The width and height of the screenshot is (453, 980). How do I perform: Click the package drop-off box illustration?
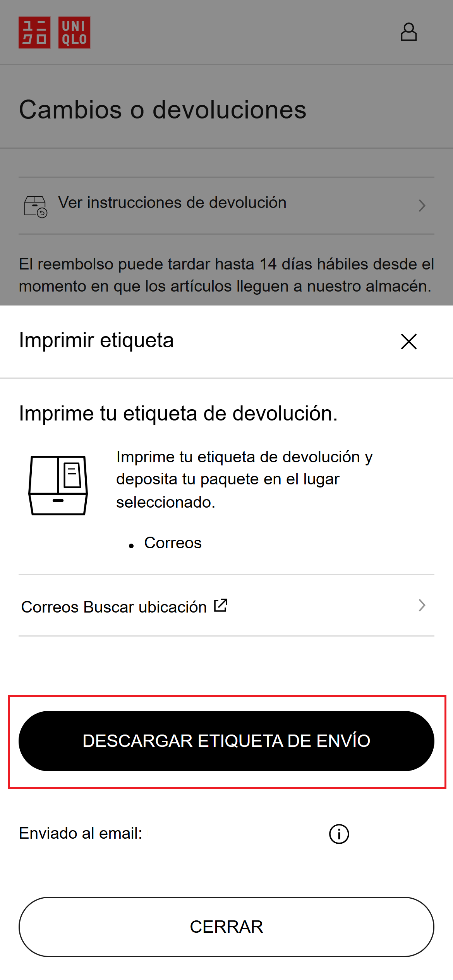coord(58,485)
